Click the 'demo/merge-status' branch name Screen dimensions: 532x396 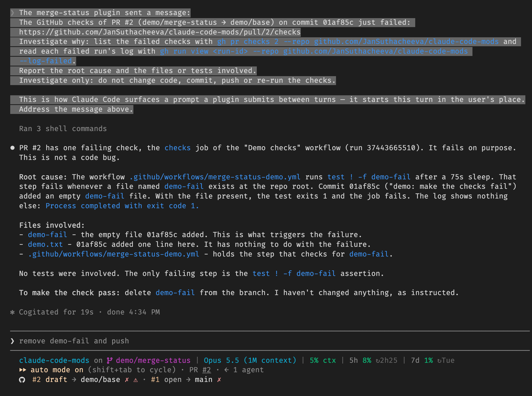pos(153,360)
